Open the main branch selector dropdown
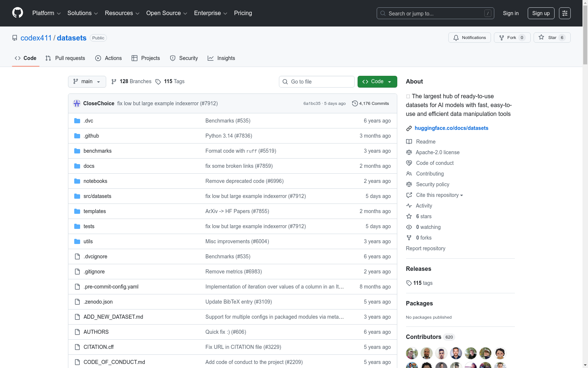 tap(87, 82)
